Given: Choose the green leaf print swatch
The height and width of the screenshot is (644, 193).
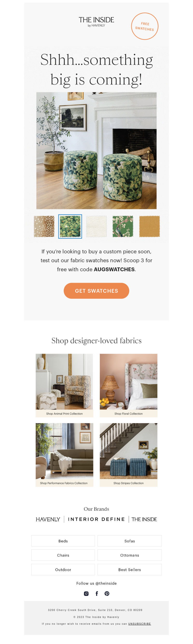Looking at the screenshot, I should 70,226.
